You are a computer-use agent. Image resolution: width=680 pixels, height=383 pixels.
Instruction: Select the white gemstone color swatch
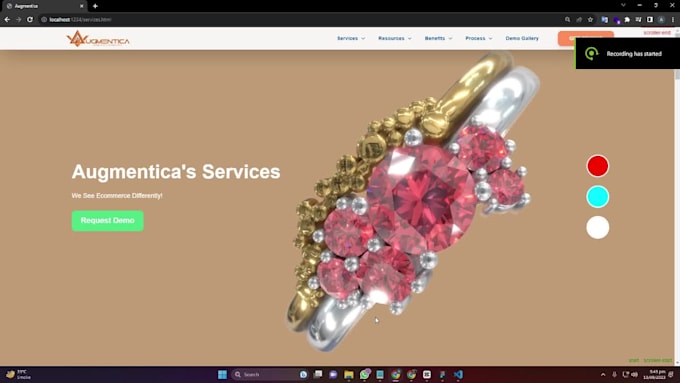click(598, 227)
